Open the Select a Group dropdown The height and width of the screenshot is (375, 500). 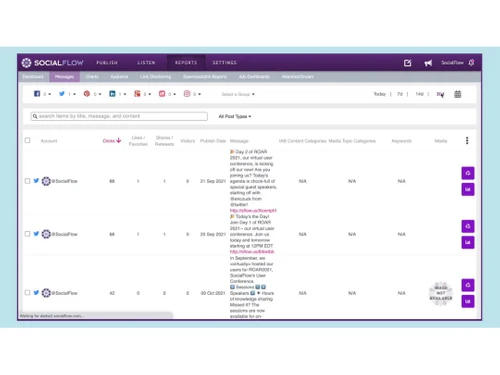pos(238,94)
